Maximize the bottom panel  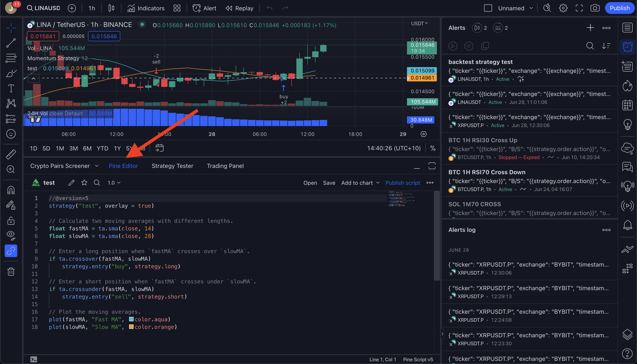click(x=432, y=166)
